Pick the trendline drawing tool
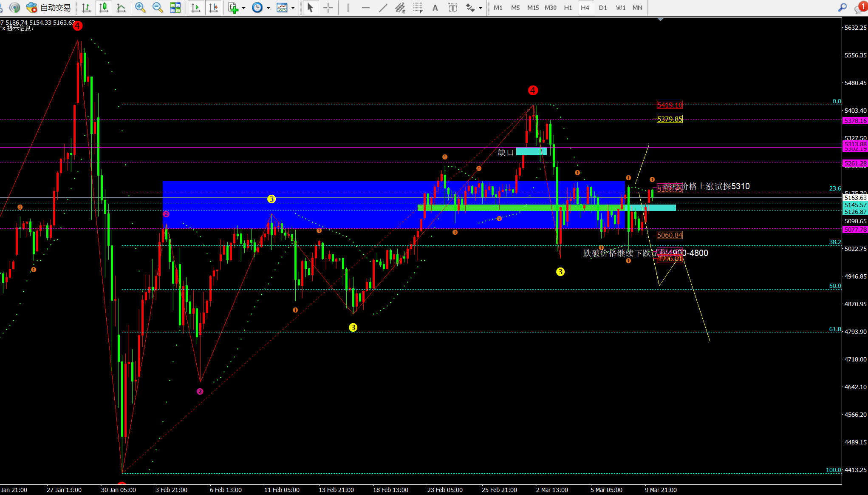The image size is (868, 495). coord(383,8)
